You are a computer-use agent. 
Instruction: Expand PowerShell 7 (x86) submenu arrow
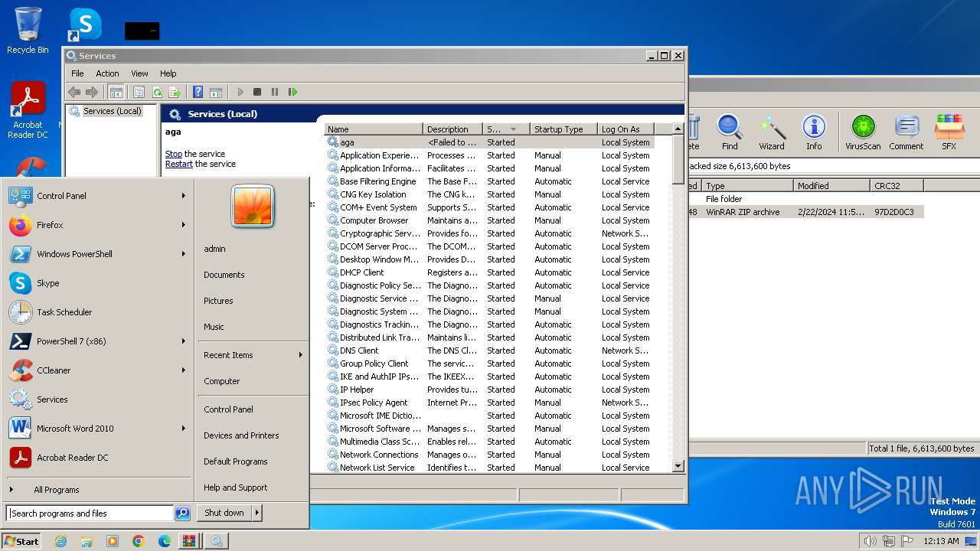184,341
